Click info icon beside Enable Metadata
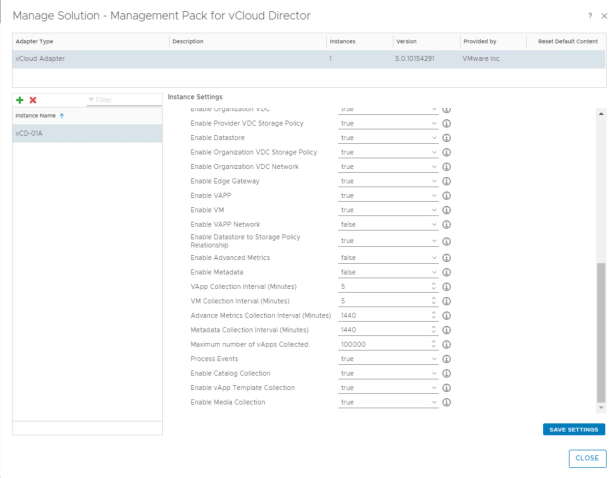The width and height of the screenshot is (616, 478). 447,272
